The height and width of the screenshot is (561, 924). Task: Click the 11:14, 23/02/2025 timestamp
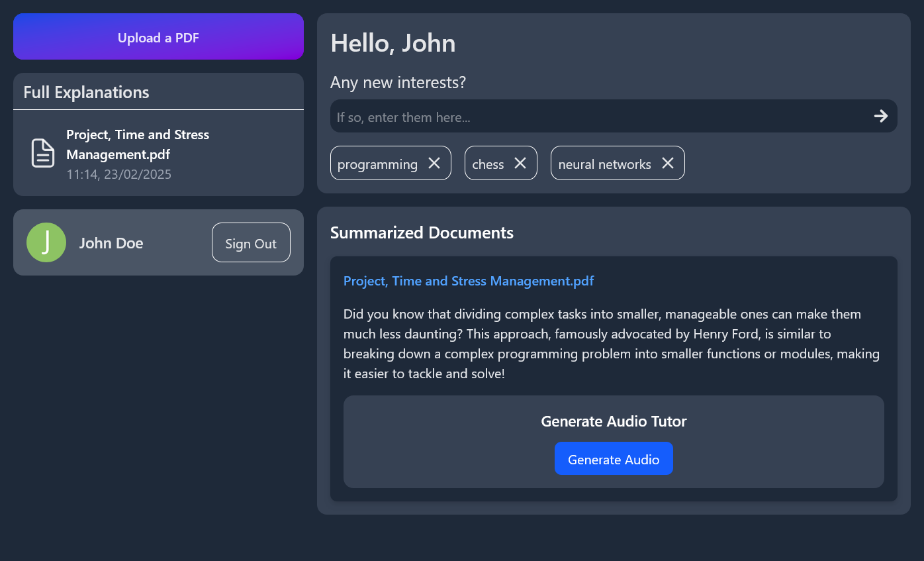click(118, 174)
